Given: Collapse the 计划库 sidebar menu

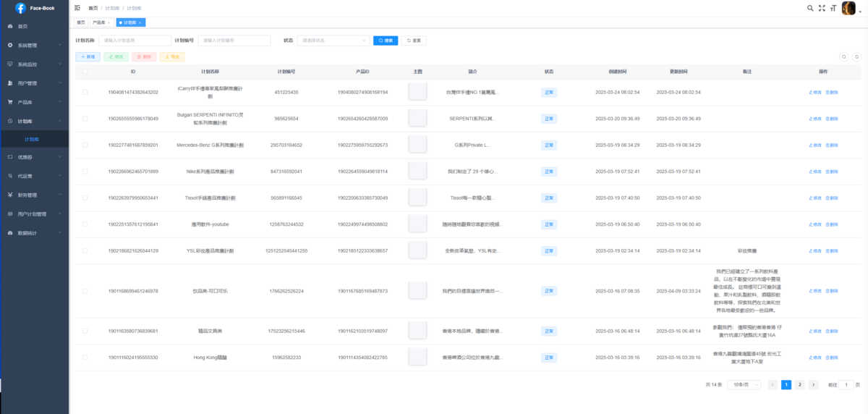Looking at the screenshot, I should coord(35,121).
